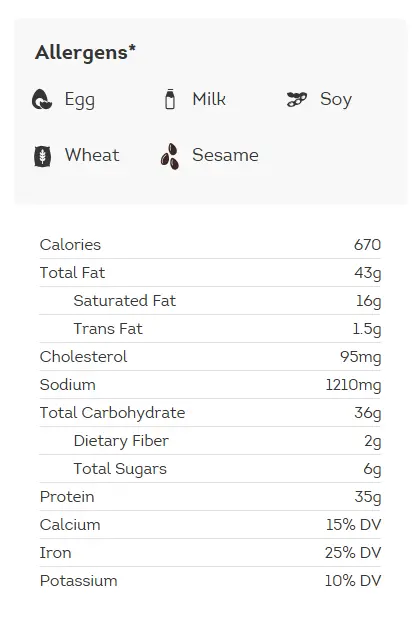Select the Allergens* heading
The width and height of the screenshot is (417, 623).
point(85,52)
